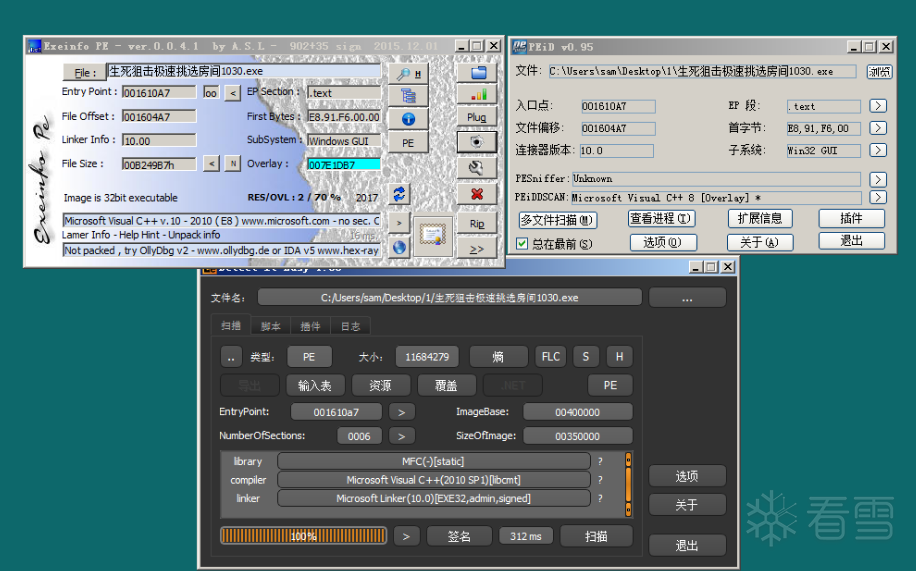The height and width of the screenshot is (571, 916).
Task: Click the arrow button next to EP 段 in PEiD
Action: [x=877, y=106]
